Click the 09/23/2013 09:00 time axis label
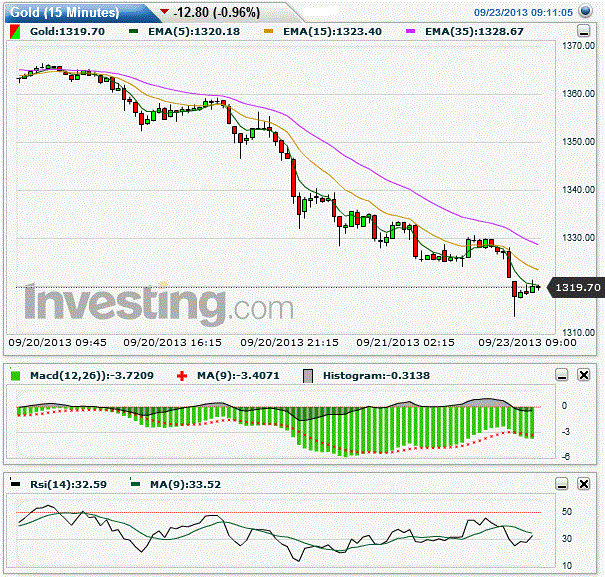The height and width of the screenshot is (577, 605). [x=527, y=342]
